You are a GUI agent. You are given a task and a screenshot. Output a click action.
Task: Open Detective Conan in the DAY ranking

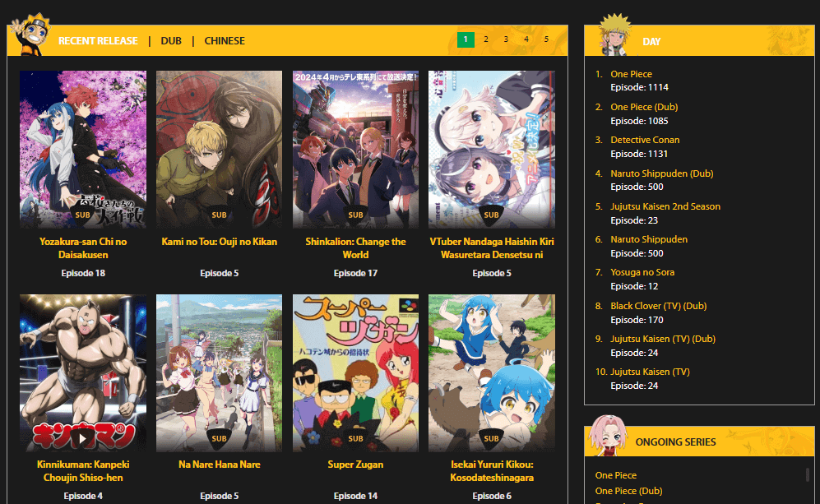pos(645,140)
